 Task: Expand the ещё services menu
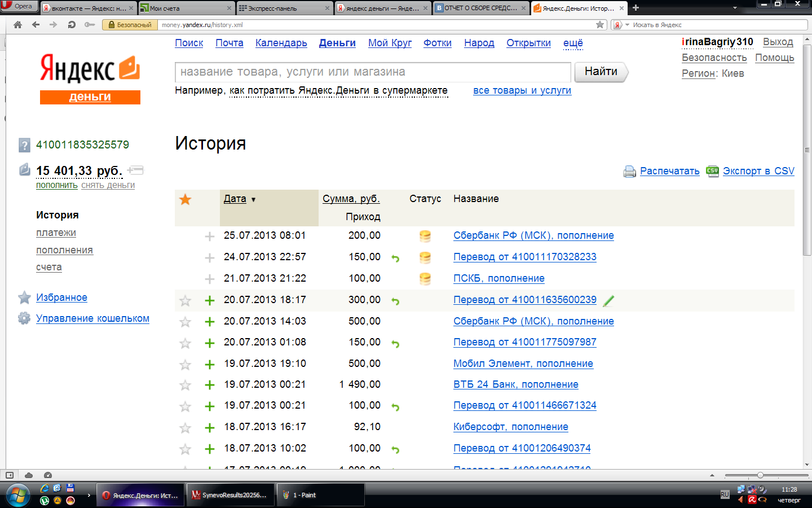[x=573, y=43]
